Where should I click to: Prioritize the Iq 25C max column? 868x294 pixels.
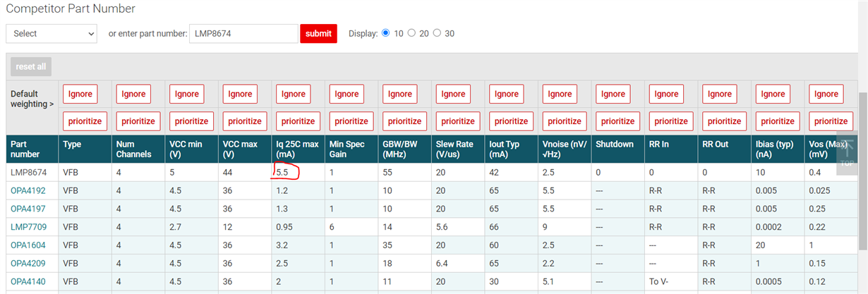(298, 121)
